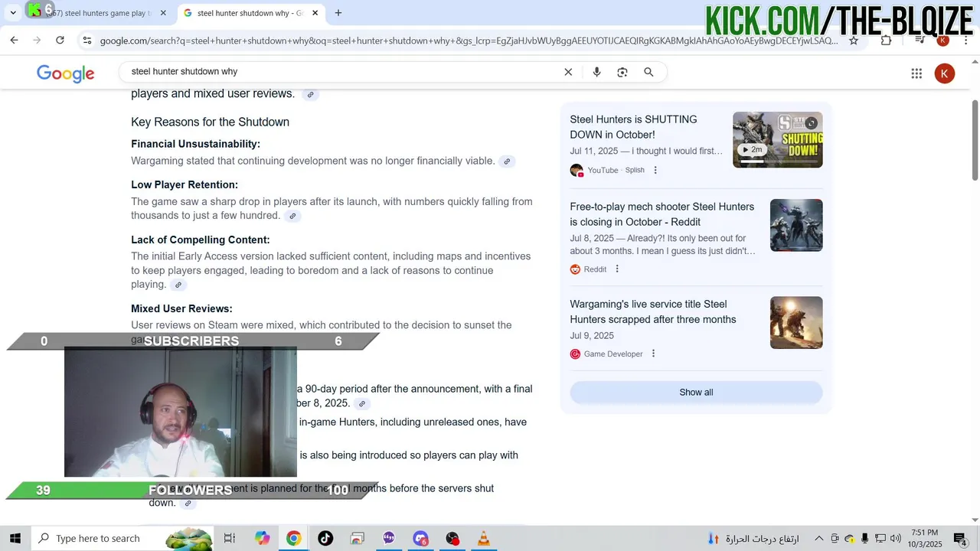The width and height of the screenshot is (980, 551).
Task: Open source link after Low Player Retention paragraph
Action: 292,217
